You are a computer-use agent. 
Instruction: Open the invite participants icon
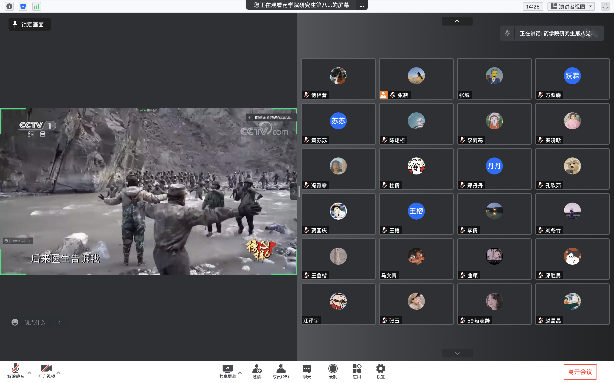pos(257,371)
